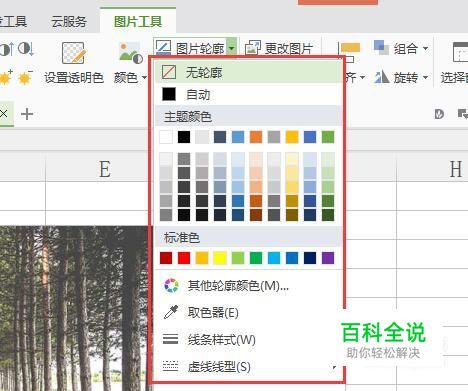The width and height of the screenshot is (468, 391).
Task: Click the 其他轮廓颜色 color wheel icon
Action: click(171, 286)
